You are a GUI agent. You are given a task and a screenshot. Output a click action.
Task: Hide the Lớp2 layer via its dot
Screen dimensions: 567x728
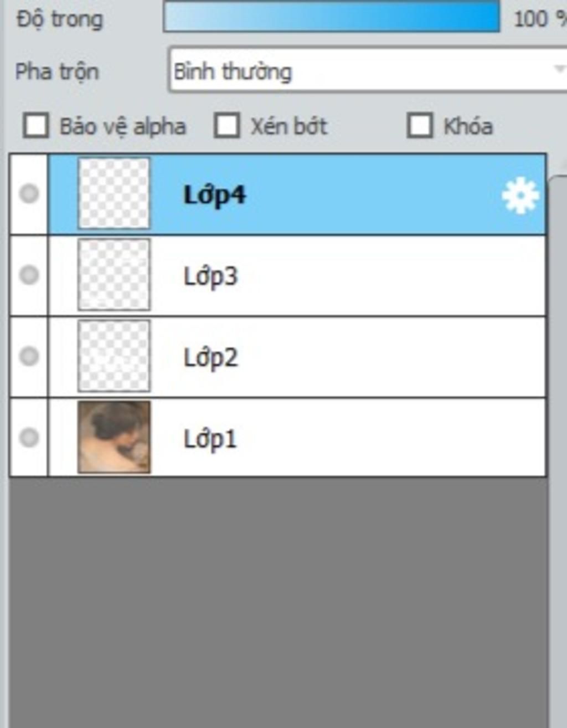[x=29, y=356]
